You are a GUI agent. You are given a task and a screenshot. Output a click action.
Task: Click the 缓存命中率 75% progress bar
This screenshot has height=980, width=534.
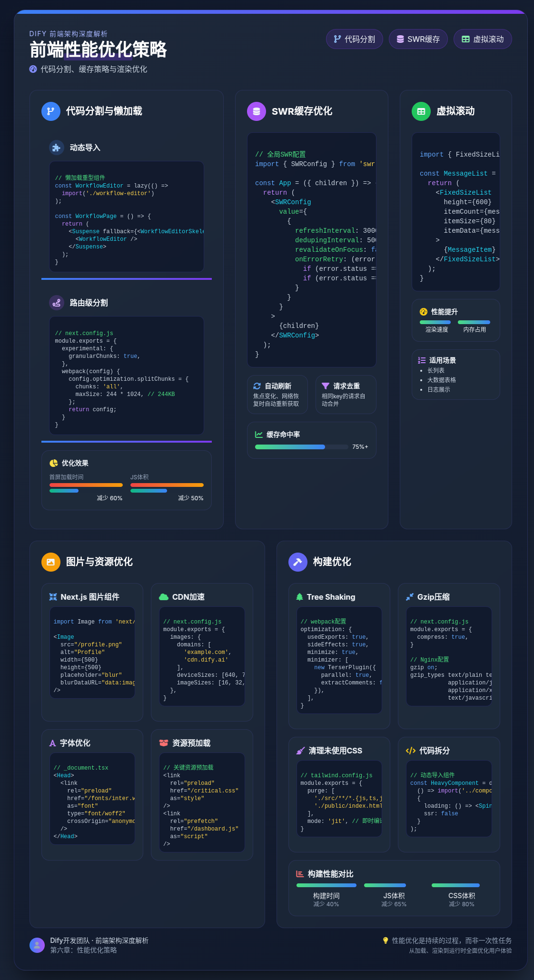click(302, 447)
